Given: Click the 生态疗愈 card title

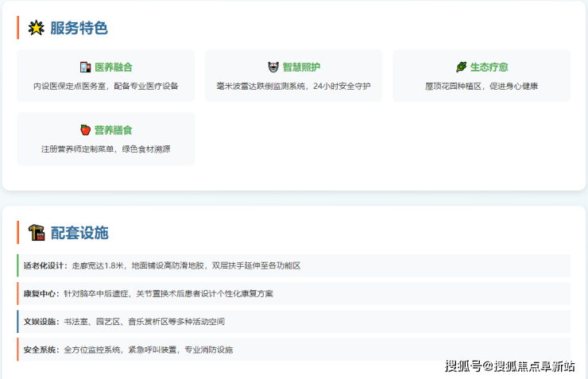Looking at the screenshot, I should point(489,68).
